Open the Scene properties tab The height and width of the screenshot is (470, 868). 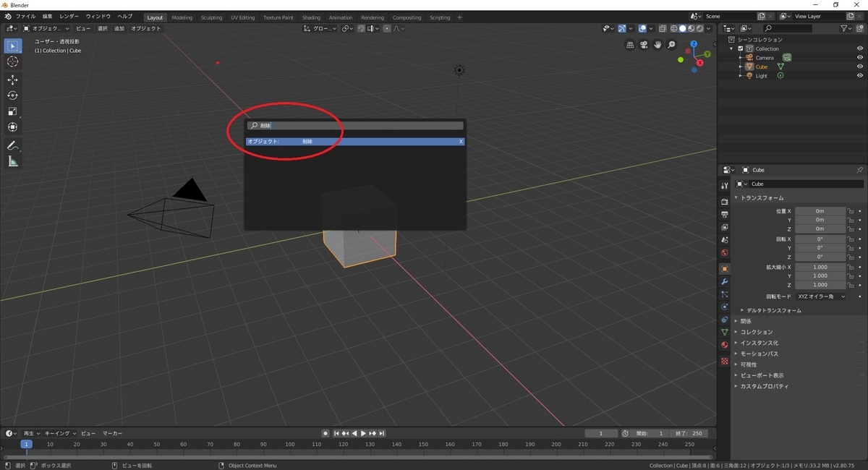pos(725,240)
